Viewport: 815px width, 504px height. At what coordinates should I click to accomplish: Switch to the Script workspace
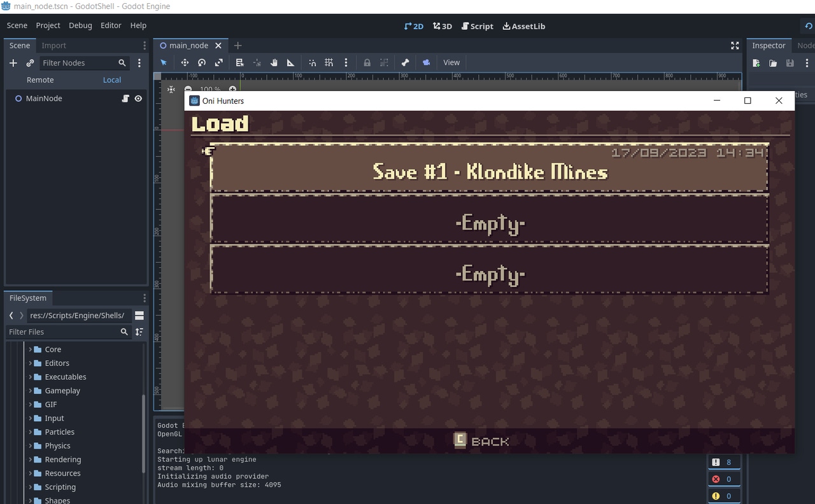tap(477, 26)
